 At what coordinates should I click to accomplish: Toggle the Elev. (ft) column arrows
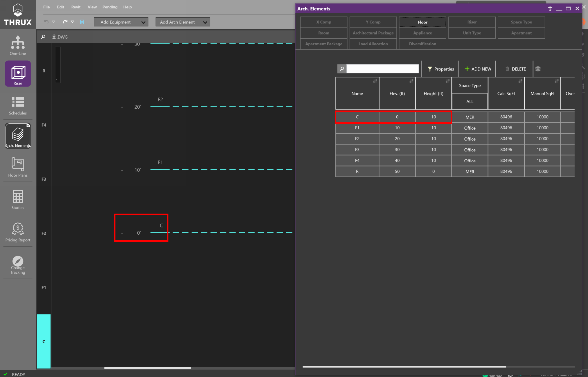(411, 81)
